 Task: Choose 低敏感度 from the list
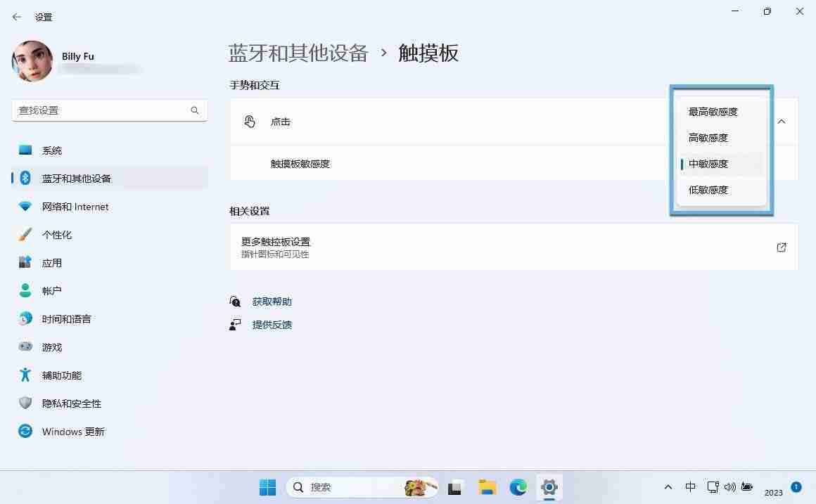click(x=708, y=189)
